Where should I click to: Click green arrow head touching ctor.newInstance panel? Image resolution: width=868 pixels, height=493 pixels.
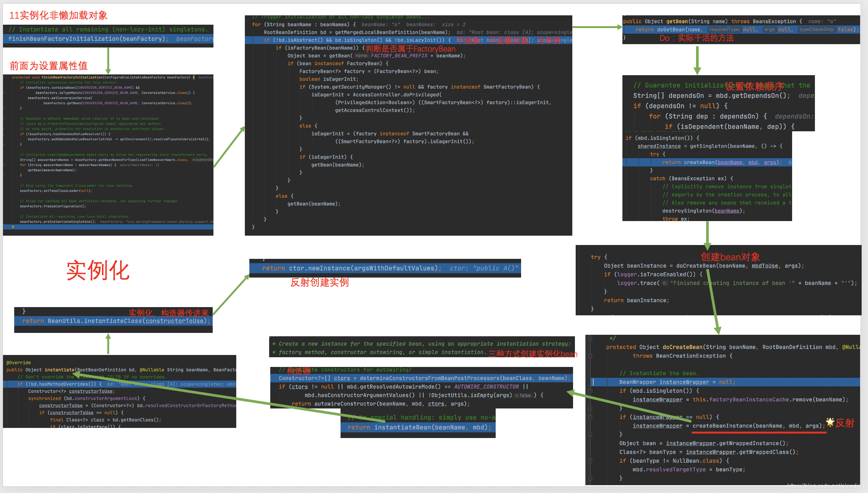pyautogui.click(x=247, y=277)
